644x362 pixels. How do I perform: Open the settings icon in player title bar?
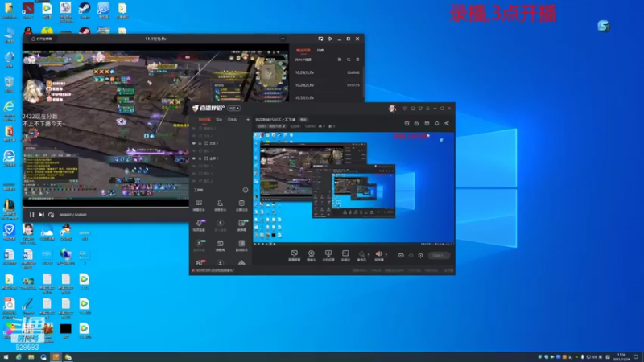pos(330,39)
